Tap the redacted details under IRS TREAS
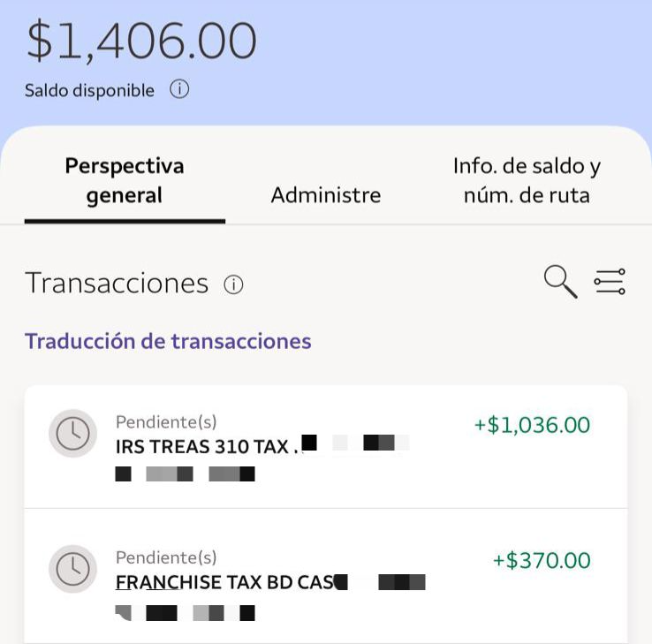 (x=185, y=474)
